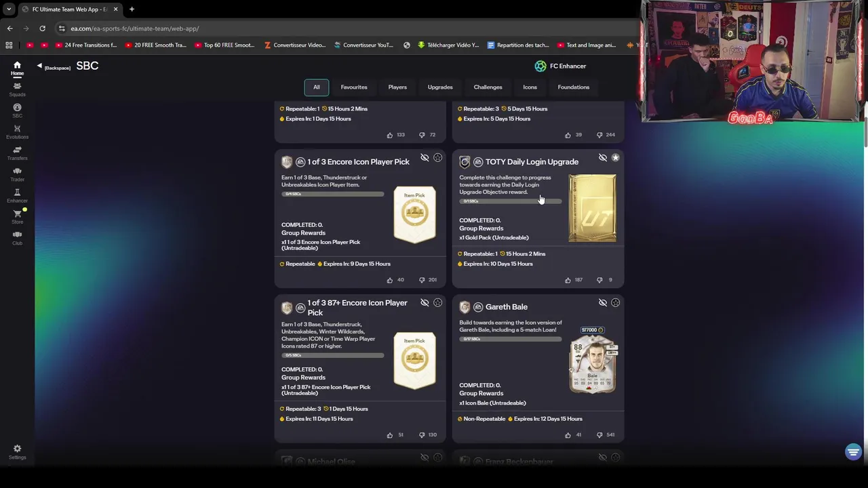
Task: Go to Evolutions in sidebar
Action: 17,132
